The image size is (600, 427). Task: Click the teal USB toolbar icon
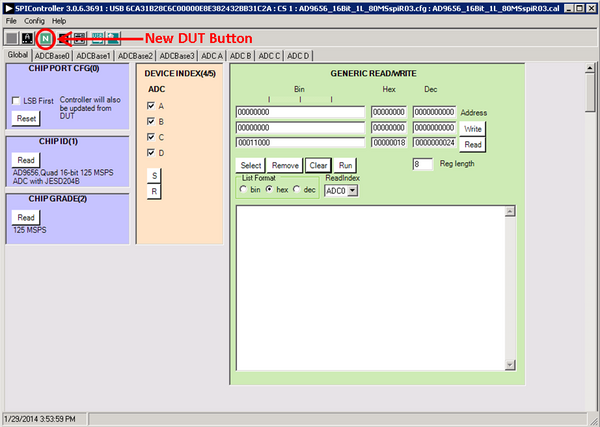97,38
